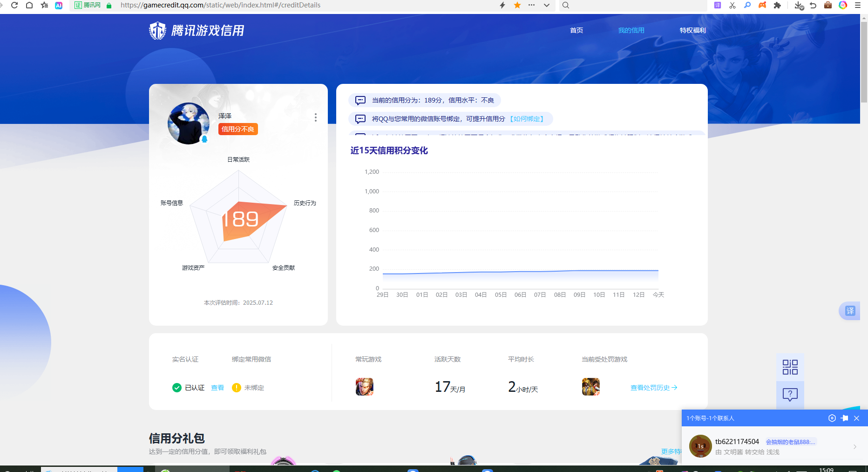Open the 首页 navigation tab

(576, 30)
